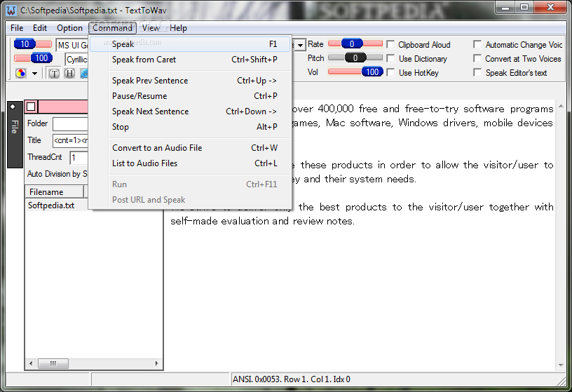Click the diamond pin on the File side tab
Screen dimensions: 572x392
13,107
